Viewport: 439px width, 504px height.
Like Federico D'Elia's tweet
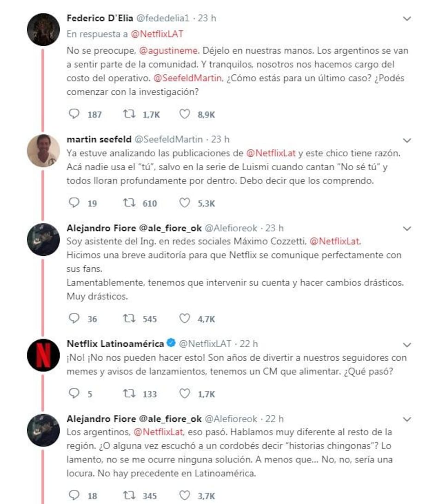coord(184,114)
